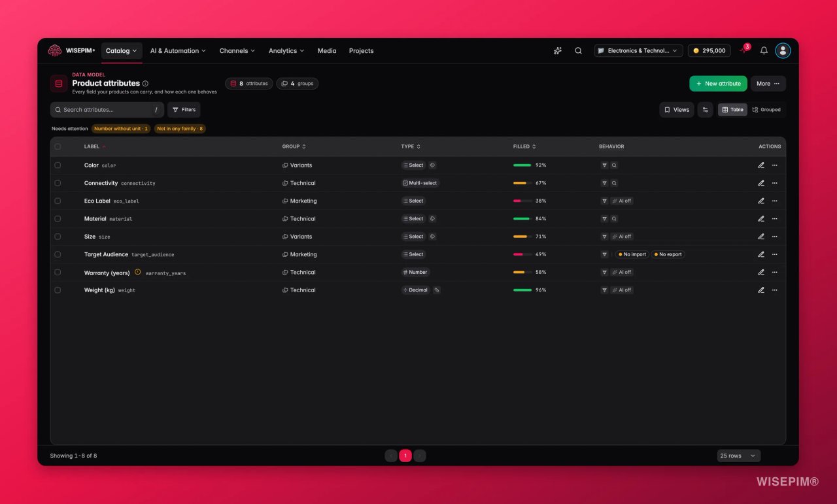Open global search magnifier in top bar
The image size is (837, 504).
(578, 50)
